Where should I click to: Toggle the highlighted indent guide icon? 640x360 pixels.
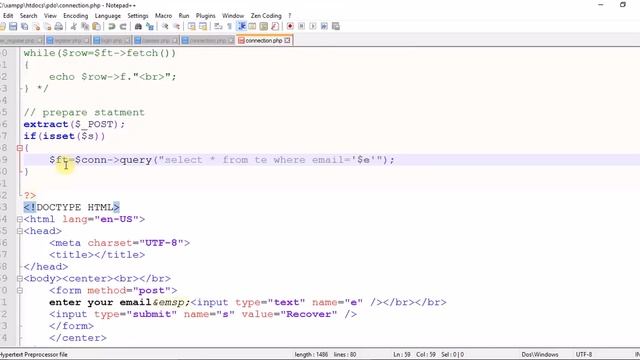point(241,27)
